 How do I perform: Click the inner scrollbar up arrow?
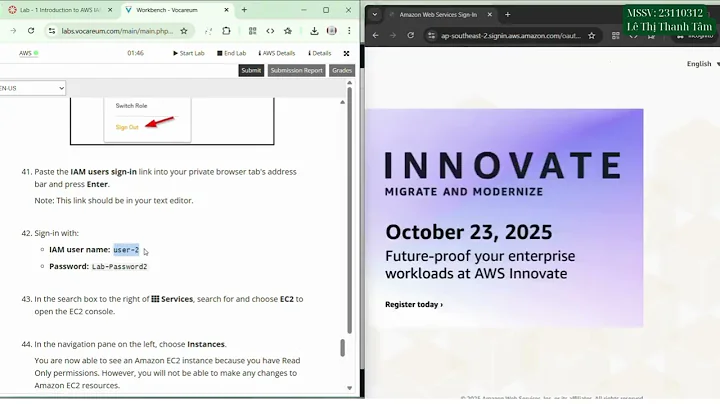(343, 102)
